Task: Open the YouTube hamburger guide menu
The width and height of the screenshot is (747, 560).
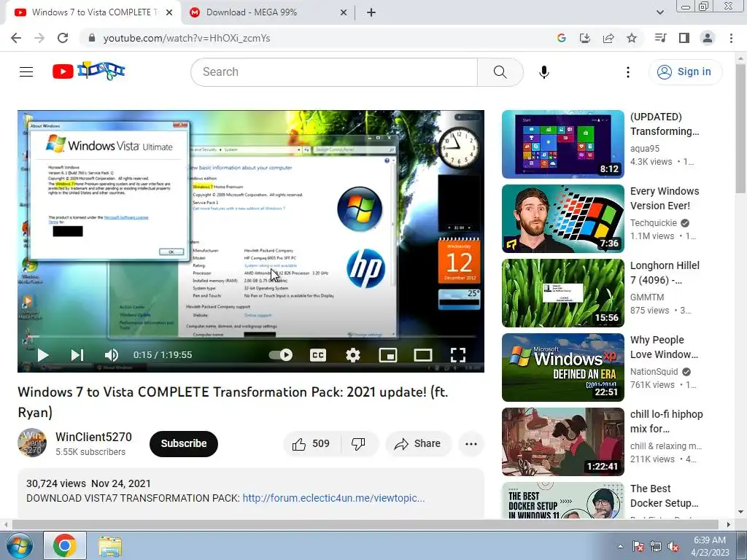Action: click(26, 72)
